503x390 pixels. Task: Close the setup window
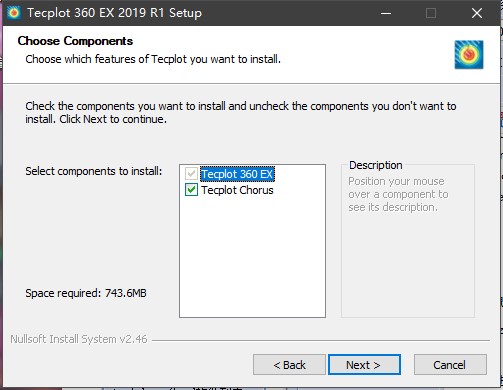[x=477, y=13]
